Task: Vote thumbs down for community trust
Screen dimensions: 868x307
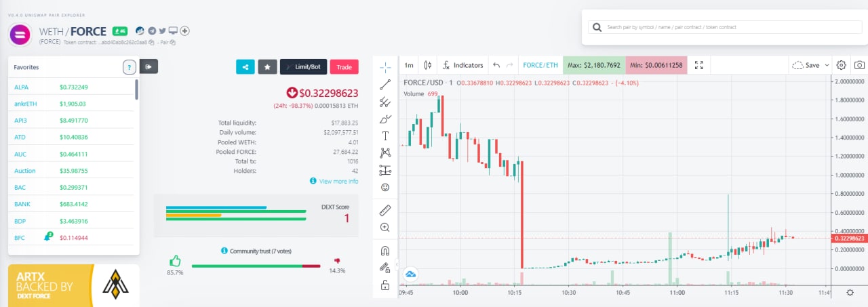Action: 337,260
